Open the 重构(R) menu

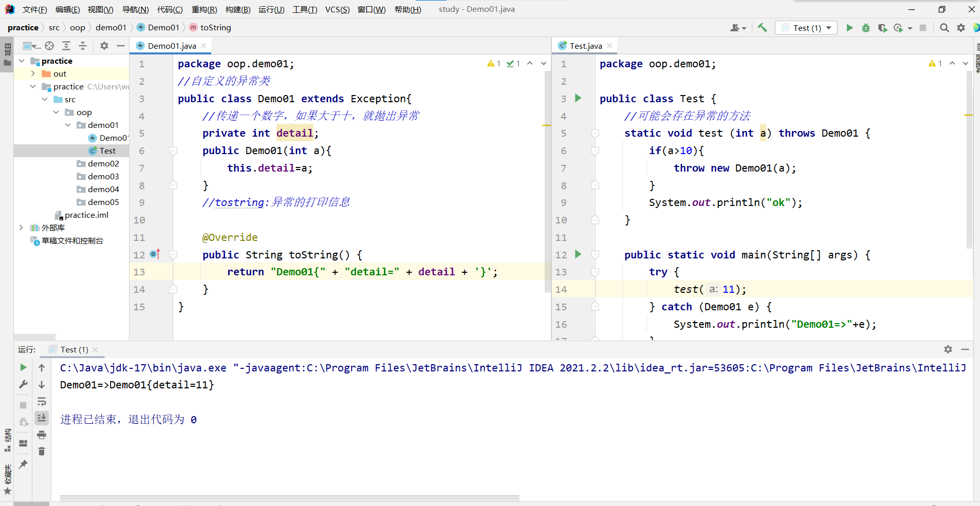tap(204, 9)
